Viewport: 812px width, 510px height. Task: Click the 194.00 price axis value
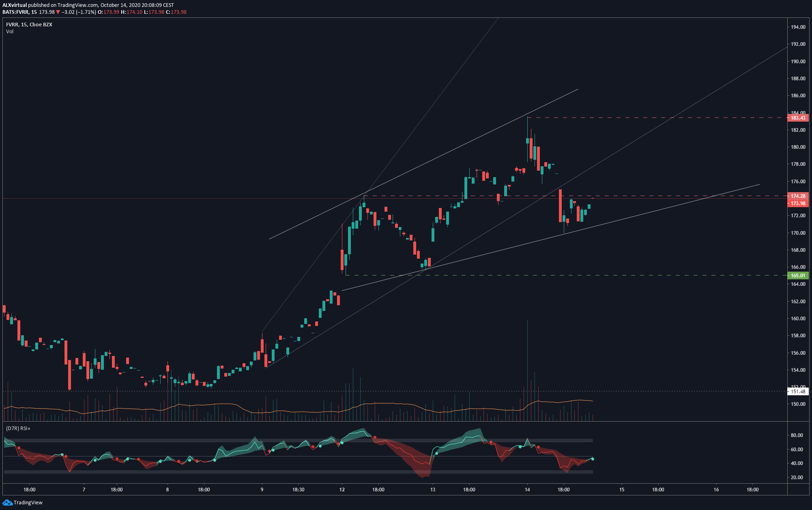pos(798,27)
